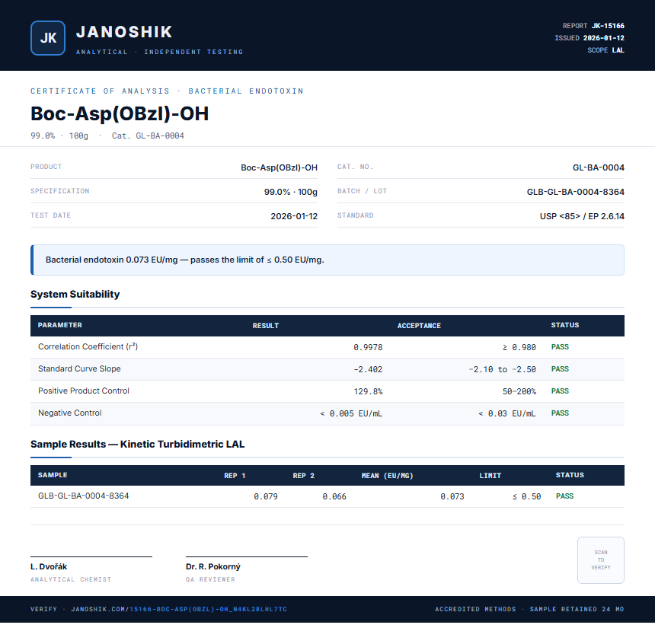Click the correlation result 0.9978
655x644 pixels.
pos(368,347)
